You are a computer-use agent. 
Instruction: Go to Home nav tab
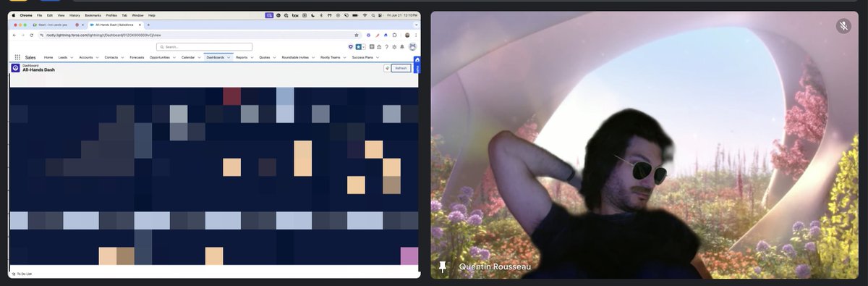pyautogui.click(x=48, y=57)
